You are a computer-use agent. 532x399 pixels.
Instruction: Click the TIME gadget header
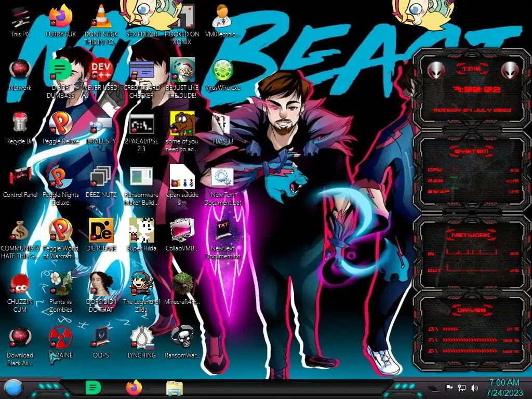click(x=472, y=69)
